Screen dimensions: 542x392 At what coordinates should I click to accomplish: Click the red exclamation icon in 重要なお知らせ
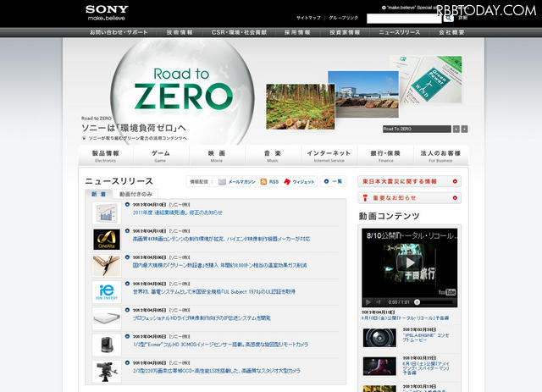pos(365,198)
